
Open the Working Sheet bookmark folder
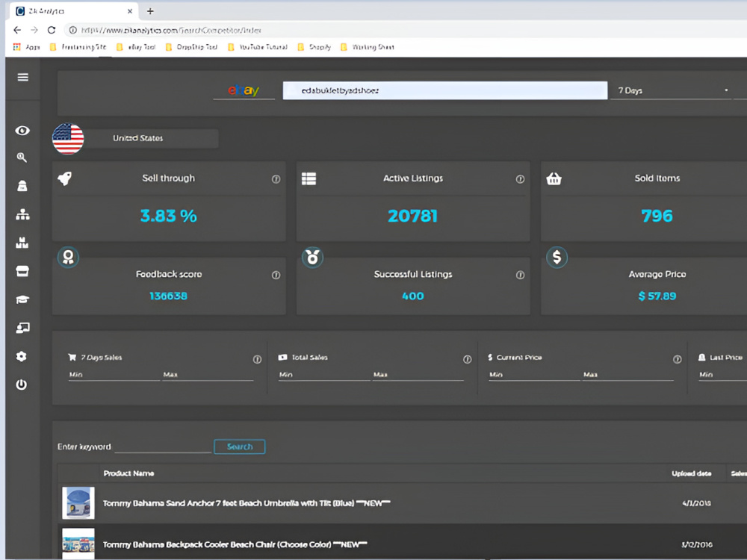click(x=368, y=46)
